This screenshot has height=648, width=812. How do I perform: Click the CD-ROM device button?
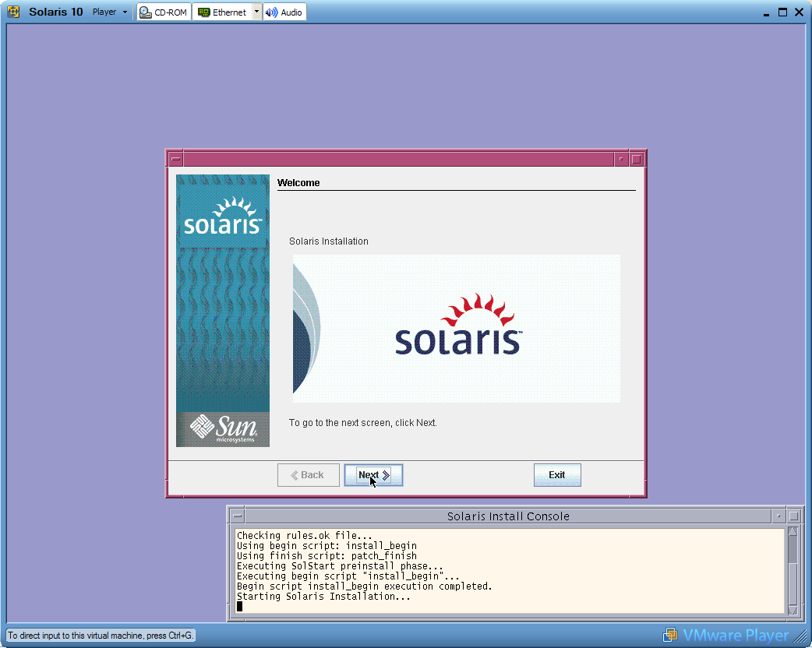164,12
